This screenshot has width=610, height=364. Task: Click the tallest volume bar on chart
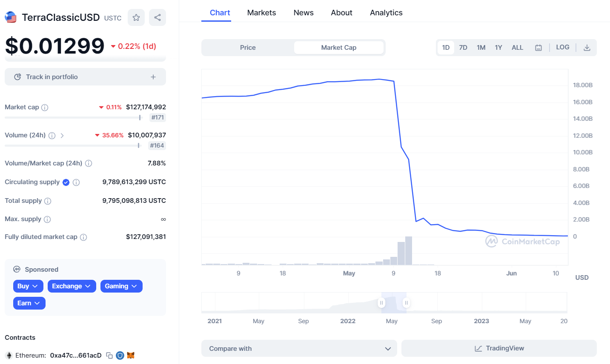pos(409,250)
